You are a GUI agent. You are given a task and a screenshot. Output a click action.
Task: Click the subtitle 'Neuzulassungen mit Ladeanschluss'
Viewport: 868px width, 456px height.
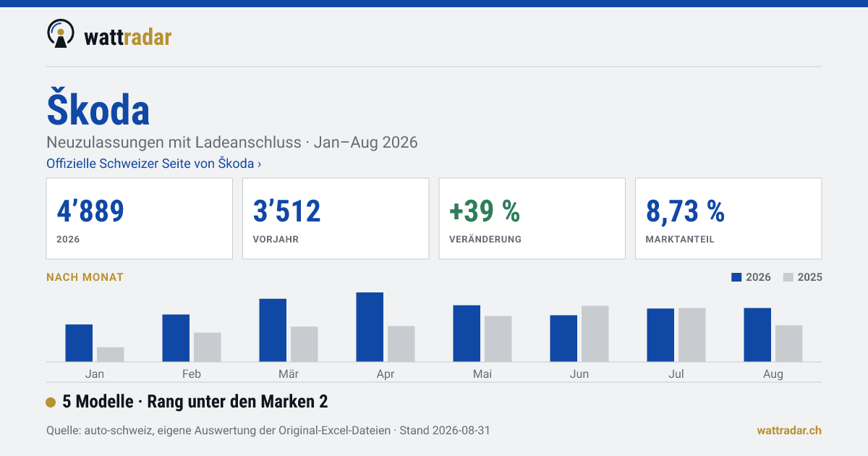click(x=174, y=142)
